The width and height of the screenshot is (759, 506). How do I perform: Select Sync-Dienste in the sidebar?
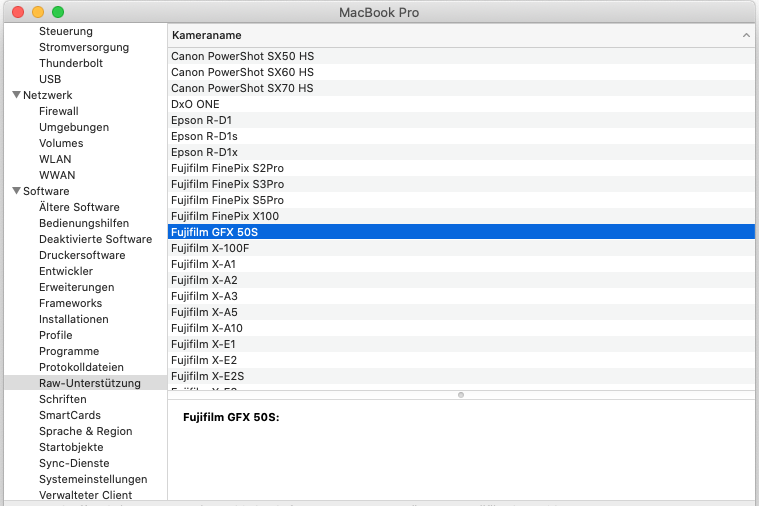pos(75,462)
